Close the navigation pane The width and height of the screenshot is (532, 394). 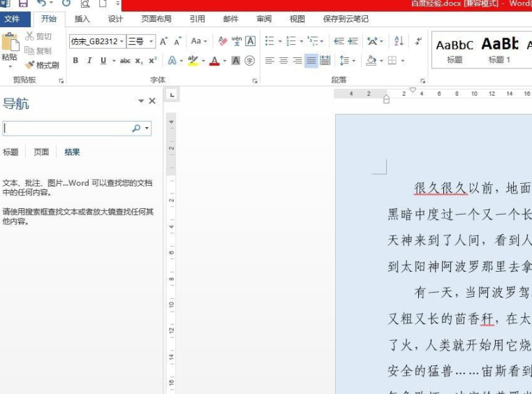152,101
